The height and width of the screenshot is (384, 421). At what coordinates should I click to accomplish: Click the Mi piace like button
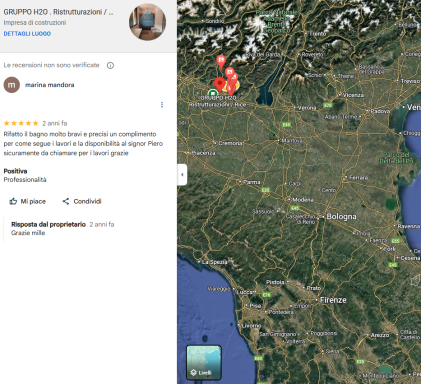(x=28, y=201)
